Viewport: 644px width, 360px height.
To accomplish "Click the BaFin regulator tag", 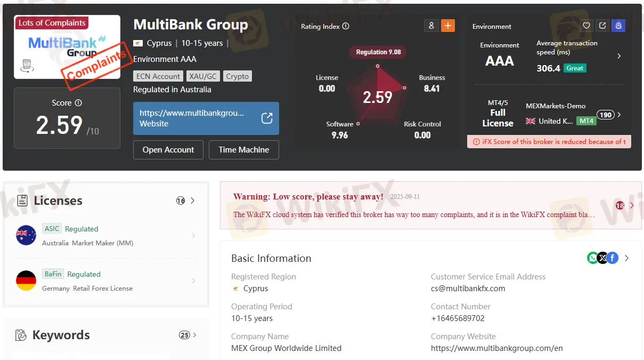I will (53, 274).
